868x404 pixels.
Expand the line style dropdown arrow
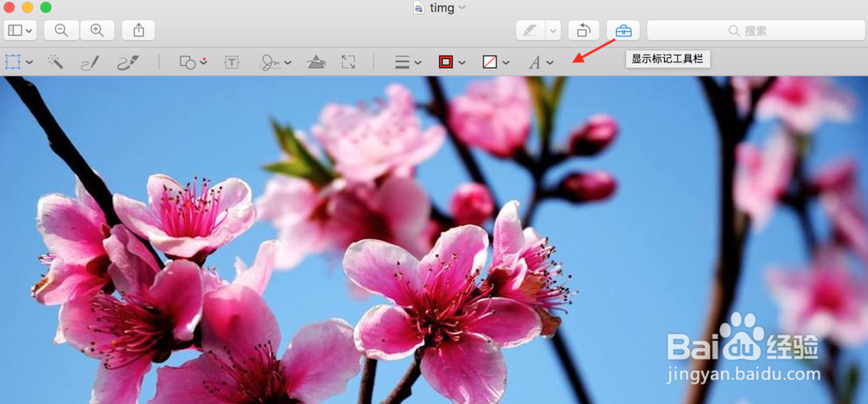coord(418,62)
